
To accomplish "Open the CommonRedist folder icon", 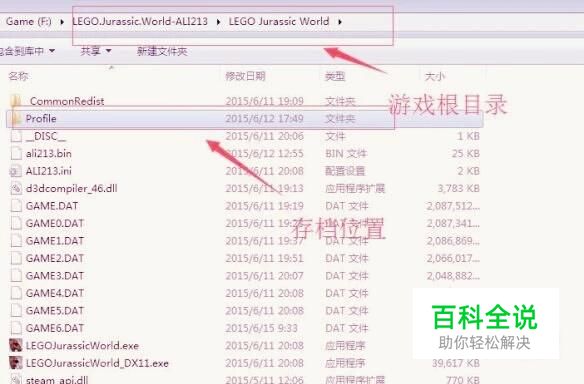I will coord(16,101).
